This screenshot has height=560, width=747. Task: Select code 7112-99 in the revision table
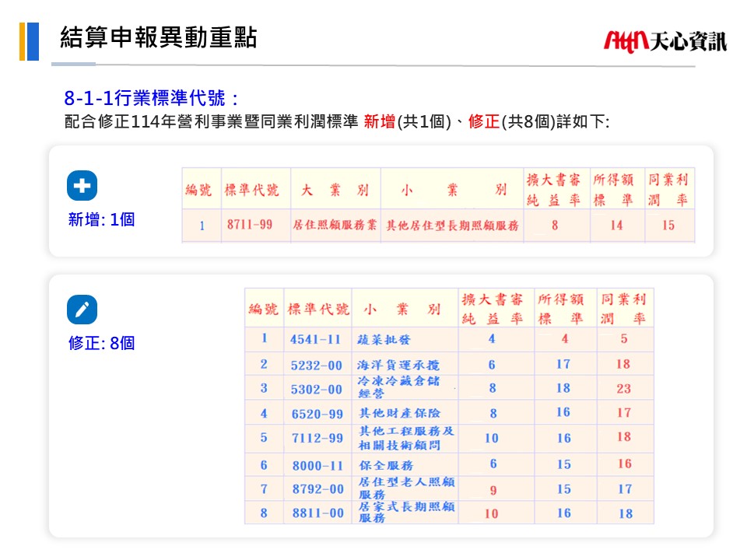[x=316, y=439]
